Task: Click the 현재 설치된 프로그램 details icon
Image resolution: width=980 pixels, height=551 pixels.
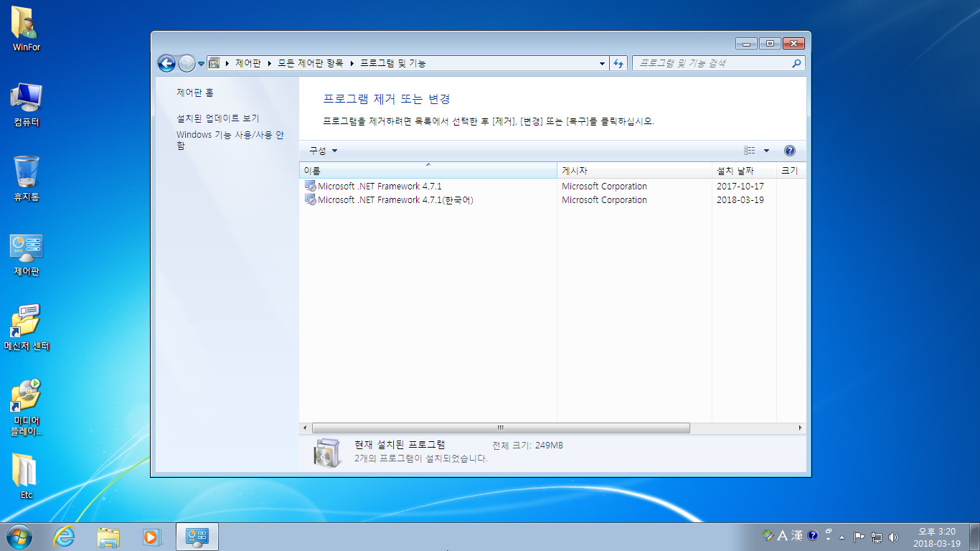Action: point(328,453)
